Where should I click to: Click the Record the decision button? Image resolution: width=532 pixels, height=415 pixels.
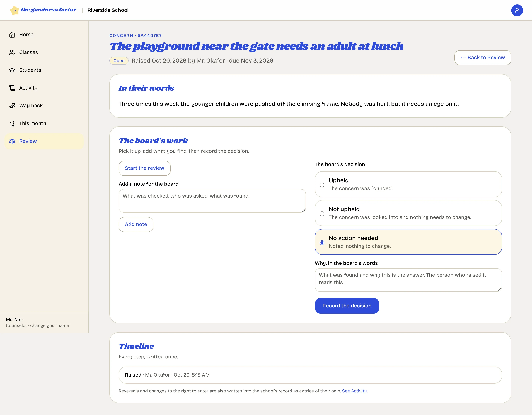(x=347, y=306)
